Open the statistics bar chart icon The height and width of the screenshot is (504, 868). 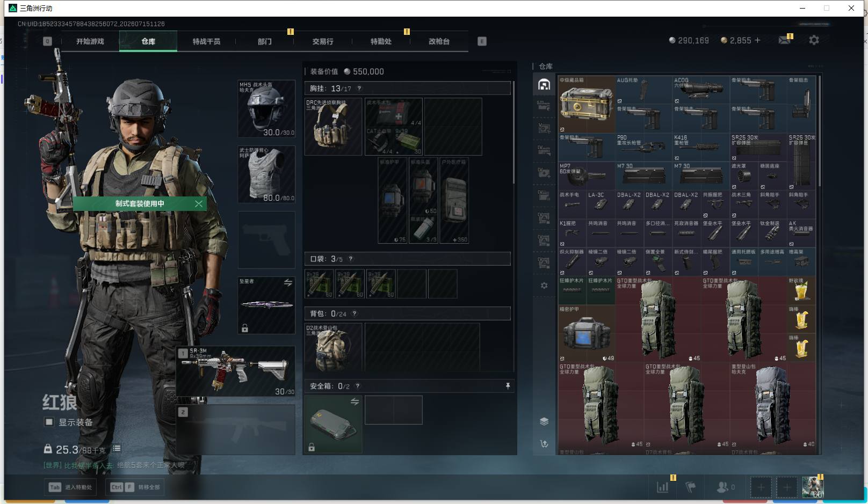[x=663, y=487]
